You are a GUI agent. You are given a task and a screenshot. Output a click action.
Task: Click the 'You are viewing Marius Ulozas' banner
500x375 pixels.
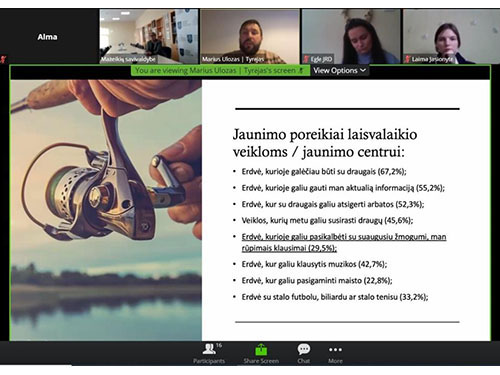220,71
